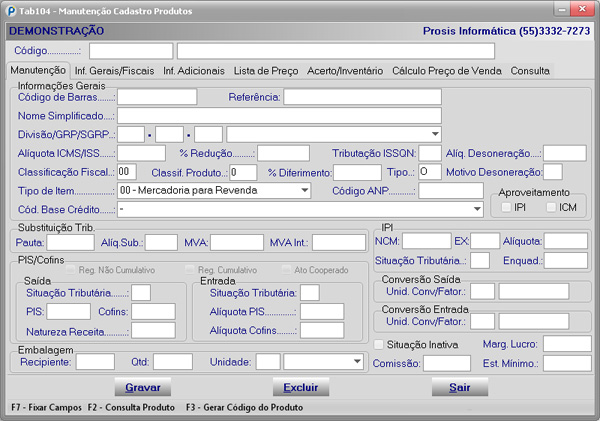This screenshot has height=421, width=600.
Task: Click the Motivo Desoneração field
Action: [553, 172]
